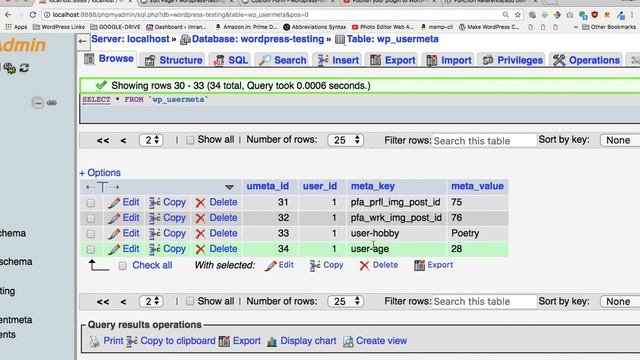Image resolution: width=640 pixels, height=360 pixels.
Task: Open the SQL tab
Action: click(x=231, y=60)
